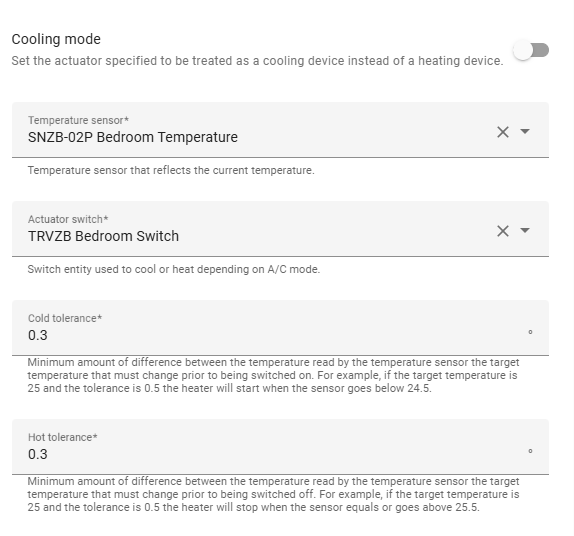Click the Cooling mode description text

[x=257, y=61]
